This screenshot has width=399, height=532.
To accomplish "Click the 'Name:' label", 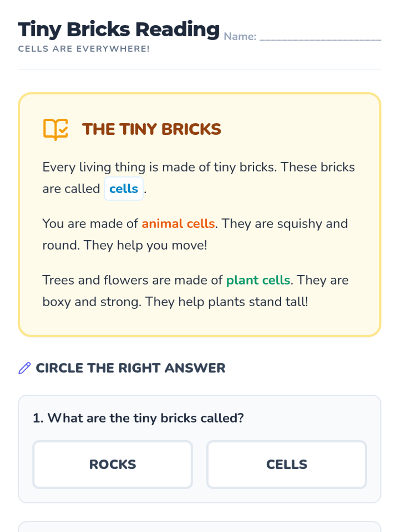I will click(x=240, y=37).
